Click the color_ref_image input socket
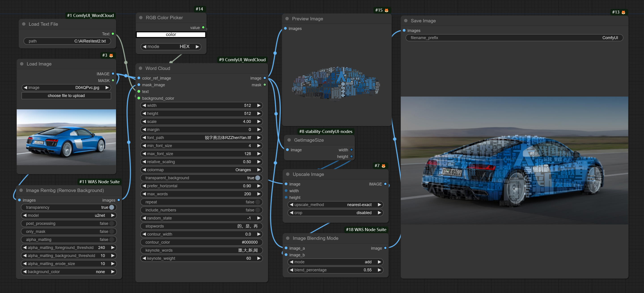This screenshot has width=644, height=293. point(139,78)
